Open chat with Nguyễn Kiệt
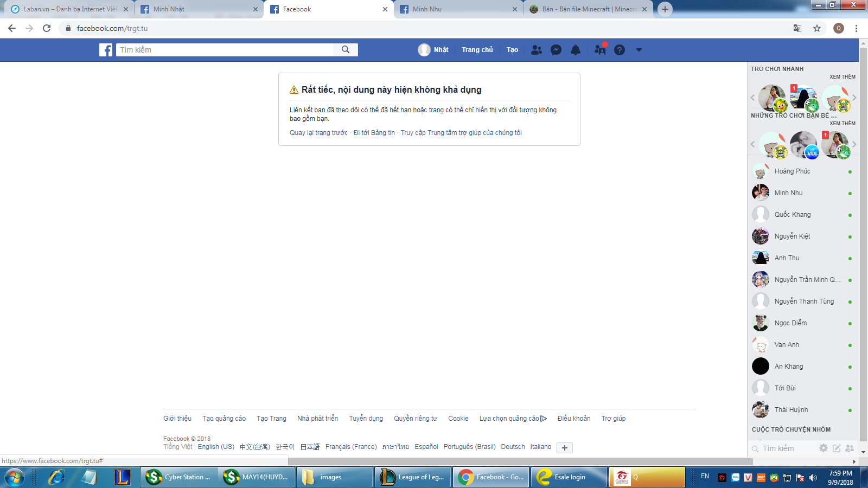 coord(803,236)
